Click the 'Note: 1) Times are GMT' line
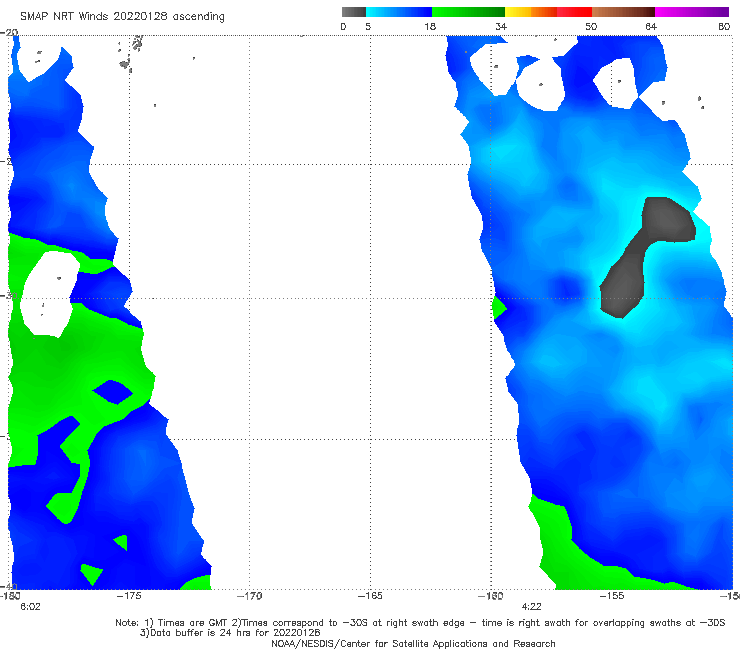The height and width of the screenshot is (650, 740). click(x=420, y=623)
